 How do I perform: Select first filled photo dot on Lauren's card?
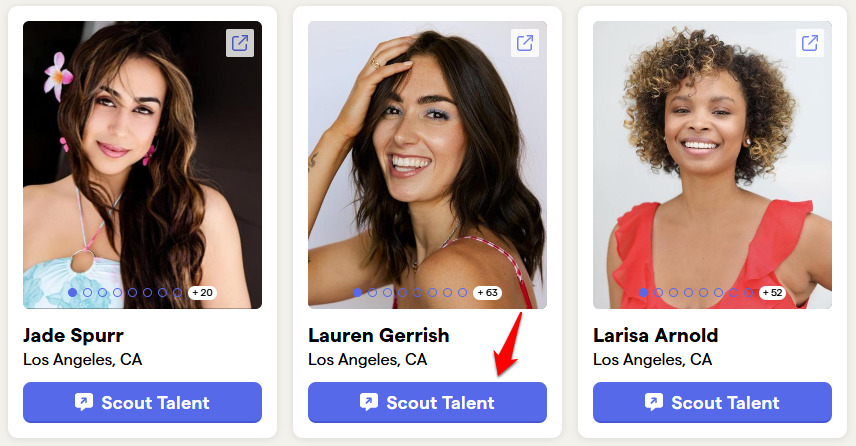tap(358, 293)
